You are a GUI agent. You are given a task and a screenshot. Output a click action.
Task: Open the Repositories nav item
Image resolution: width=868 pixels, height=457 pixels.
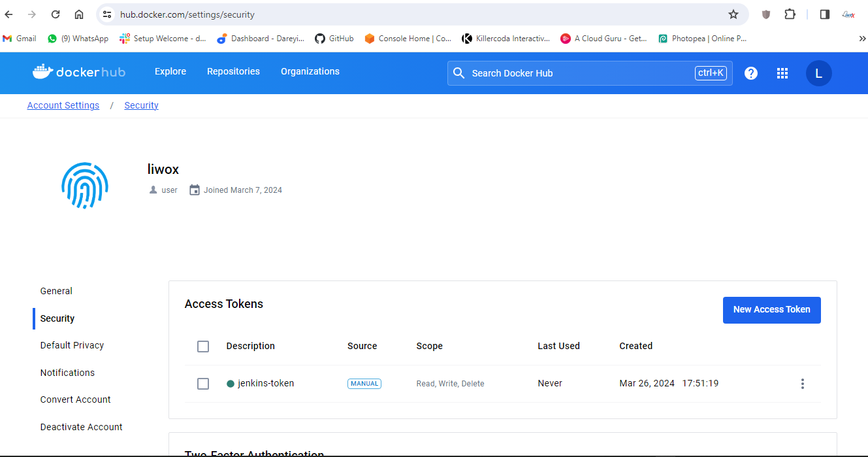click(233, 71)
